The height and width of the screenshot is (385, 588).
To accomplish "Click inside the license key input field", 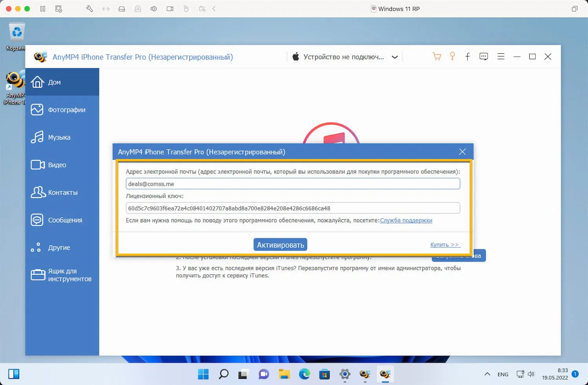I will 292,208.
